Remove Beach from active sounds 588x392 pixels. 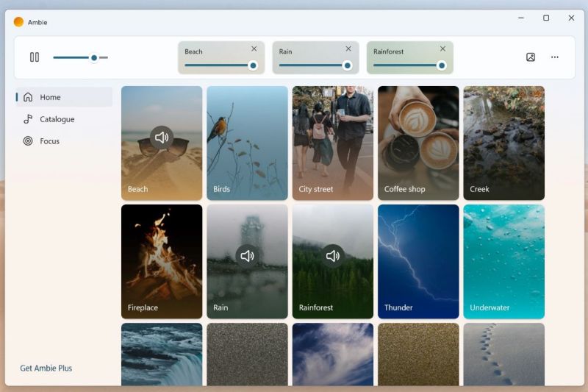(x=254, y=49)
